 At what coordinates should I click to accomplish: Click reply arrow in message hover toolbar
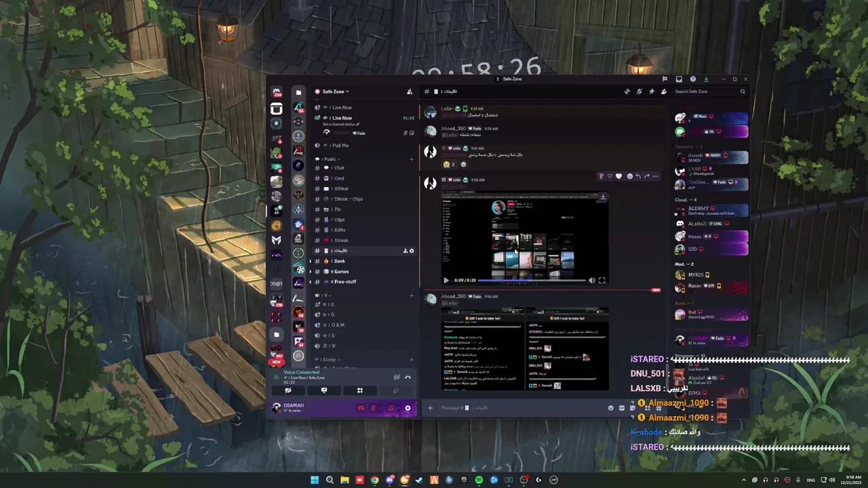pos(638,176)
